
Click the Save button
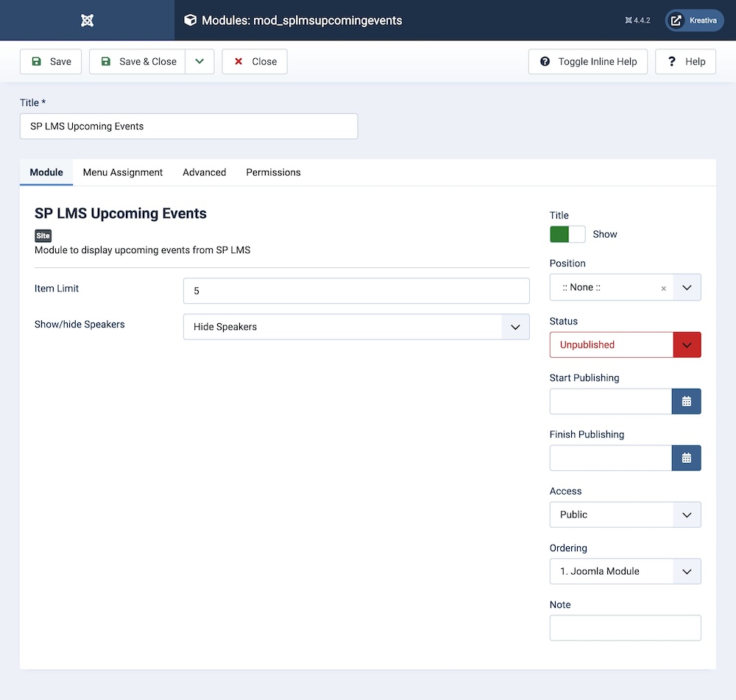[51, 62]
